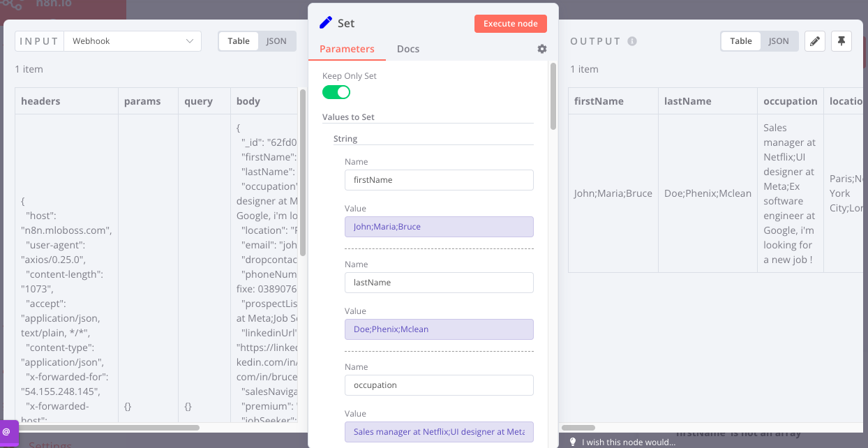The height and width of the screenshot is (448, 868).
Task: Select Table view in the output panel
Action: (741, 41)
